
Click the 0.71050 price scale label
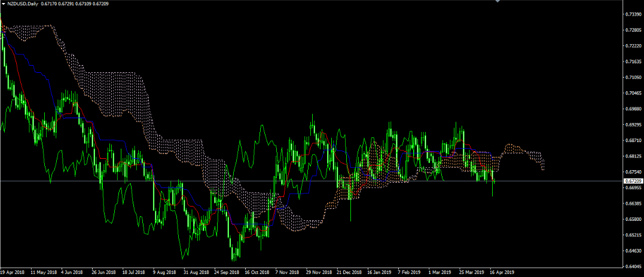tap(632, 78)
